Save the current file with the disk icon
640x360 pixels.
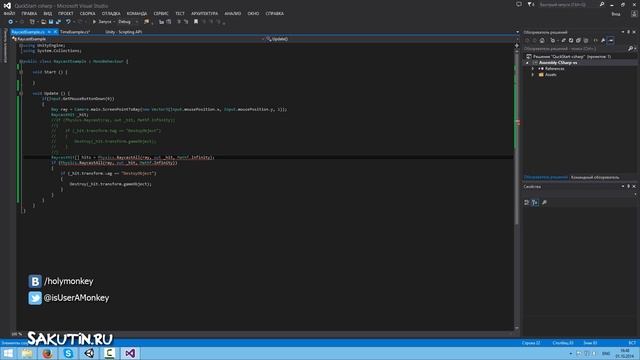(51, 22)
